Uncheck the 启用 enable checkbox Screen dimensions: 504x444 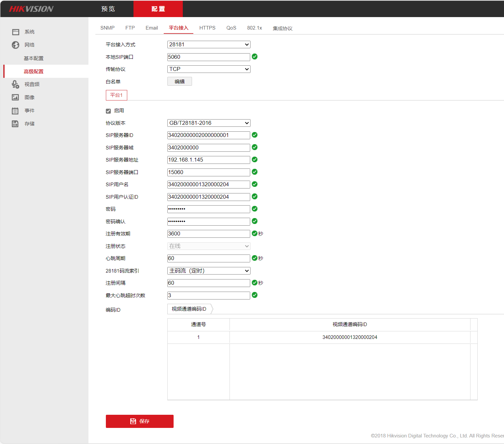[108, 111]
